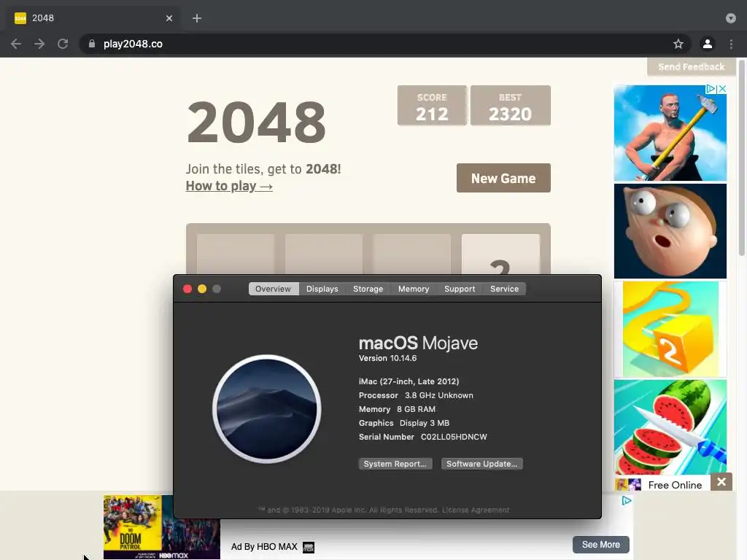Click the See More button on the HBO Max ad
Viewport: 747px width, 560px height.
point(601,544)
